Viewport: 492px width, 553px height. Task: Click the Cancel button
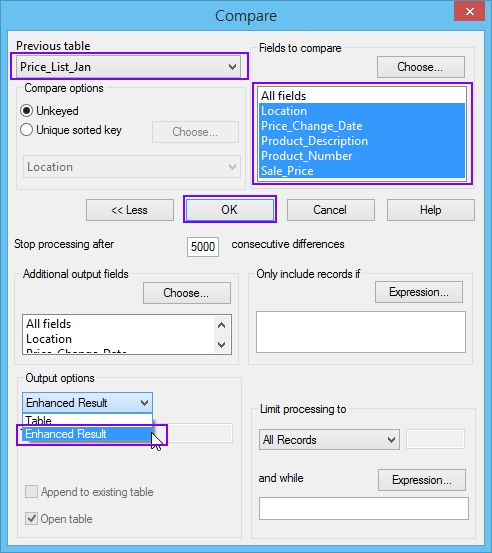tap(330, 210)
